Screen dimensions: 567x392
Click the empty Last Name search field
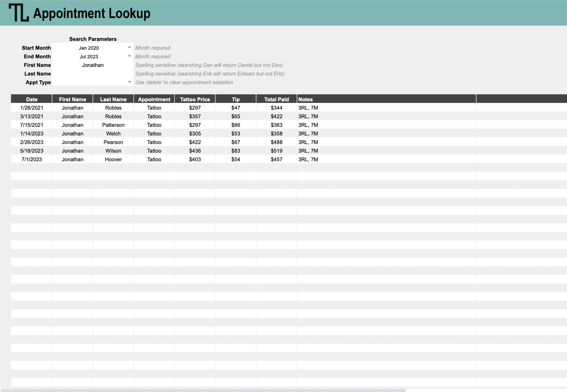(93, 74)
